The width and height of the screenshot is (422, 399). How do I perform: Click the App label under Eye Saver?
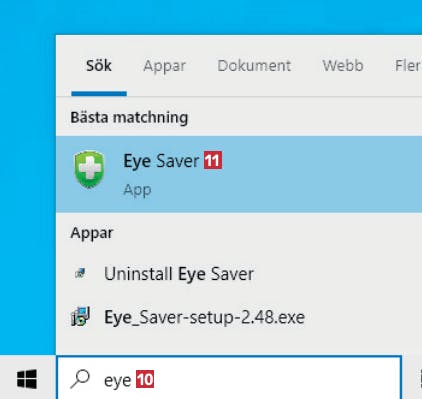(x=137, y=190)
